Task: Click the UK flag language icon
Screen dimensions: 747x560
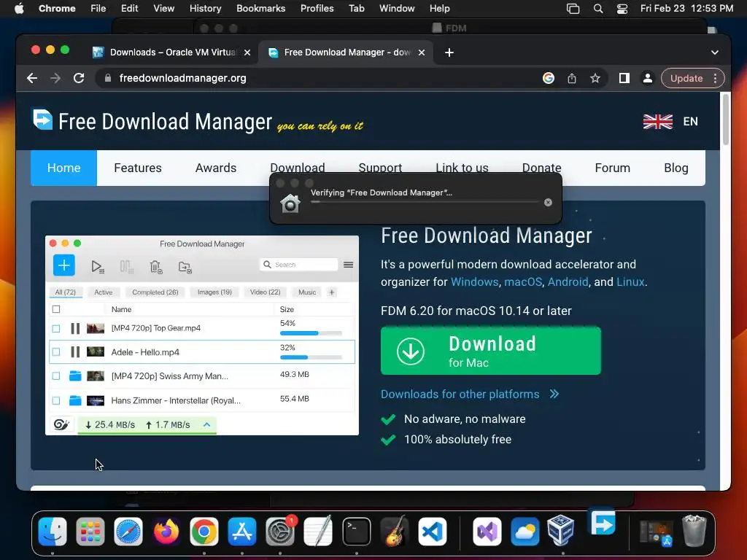Action: pos(657,122)
